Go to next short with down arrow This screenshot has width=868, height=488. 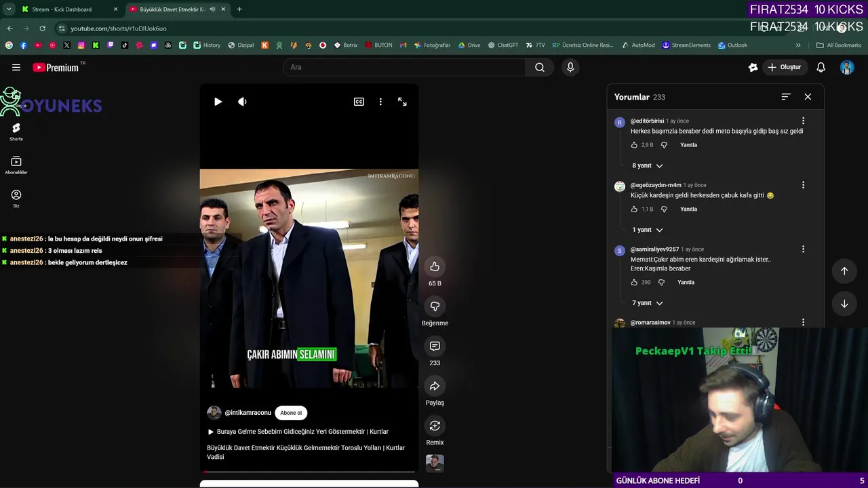(844, 304)
